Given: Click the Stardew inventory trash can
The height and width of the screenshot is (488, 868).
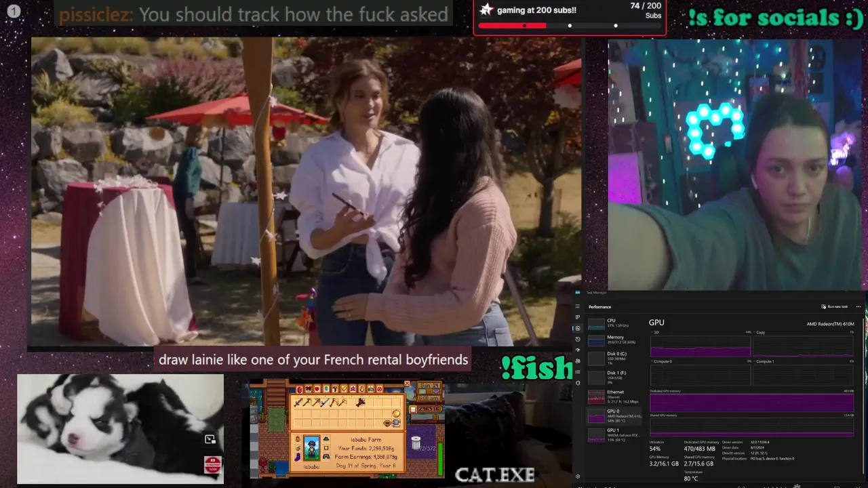Looking at the screenshot, I should coord(416,443).
